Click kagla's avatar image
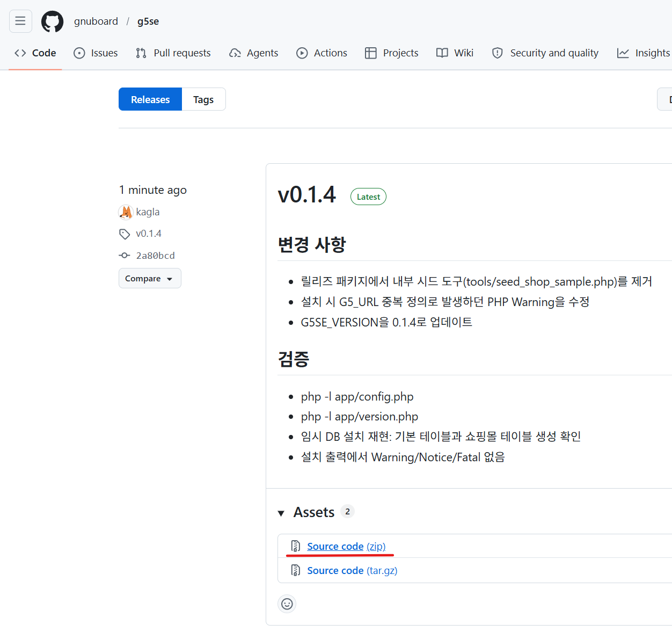 click(x=126, y=212)
